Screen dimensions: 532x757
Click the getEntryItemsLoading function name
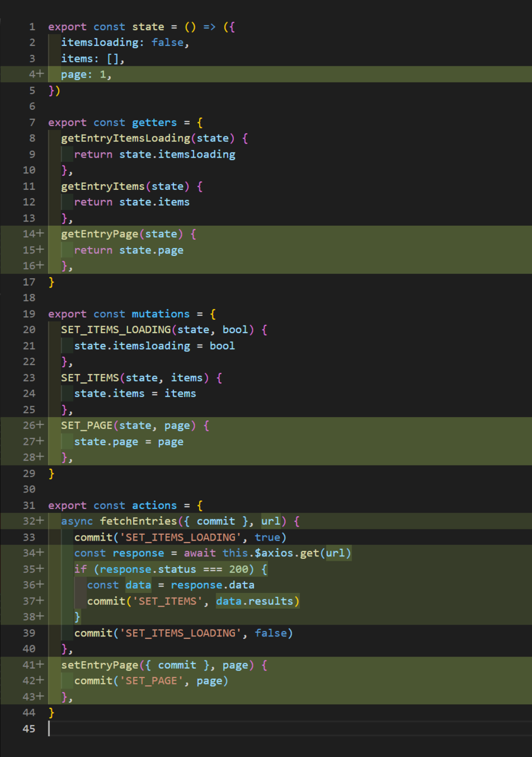click(125, 138)
